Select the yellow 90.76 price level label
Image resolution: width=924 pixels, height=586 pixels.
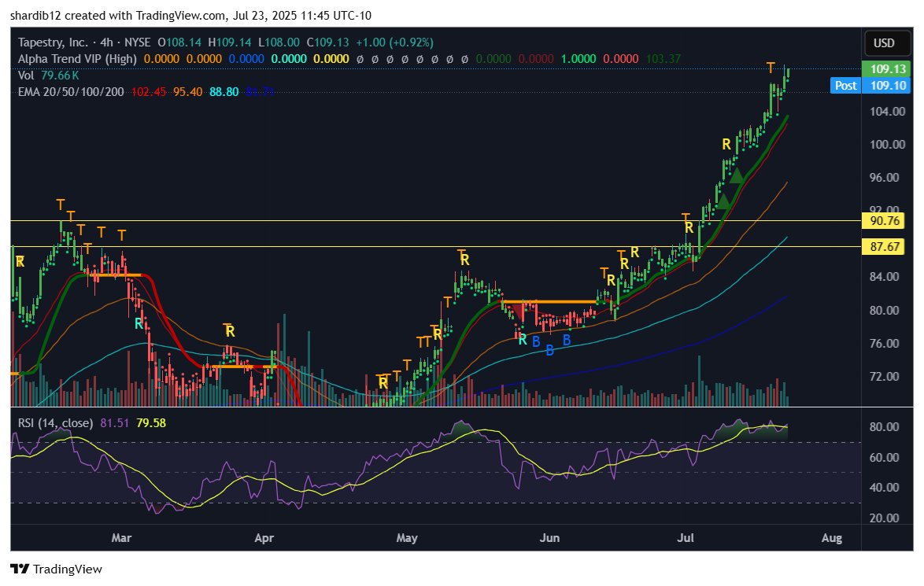[x=879, y=221]
